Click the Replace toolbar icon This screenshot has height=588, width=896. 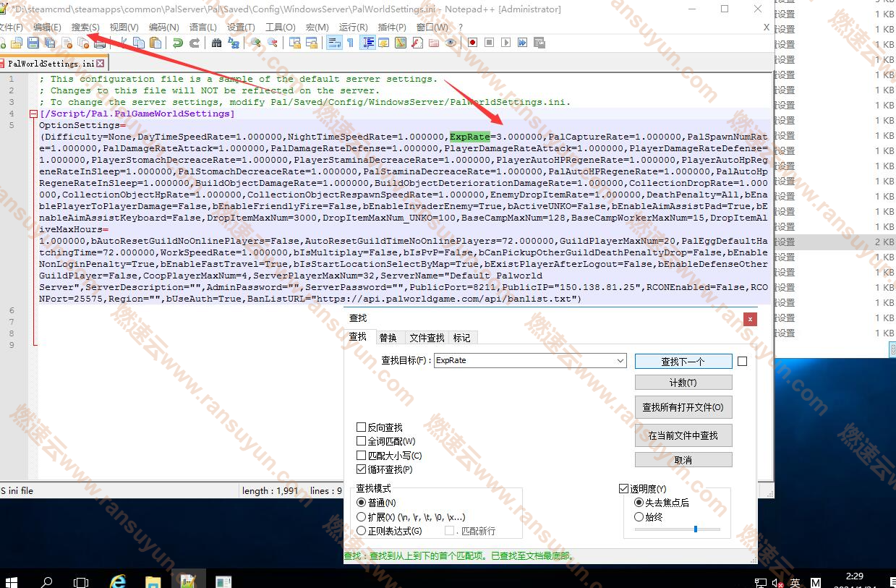(x=233, y=43)
